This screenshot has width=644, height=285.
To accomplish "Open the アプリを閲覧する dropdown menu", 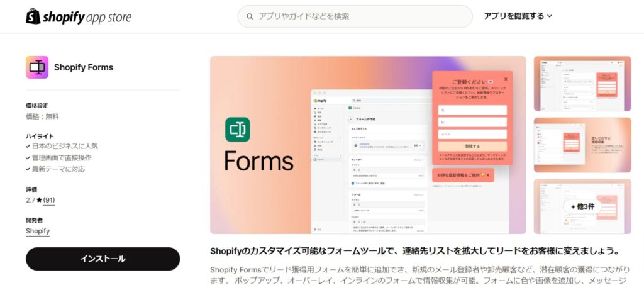I will coord(518,16).
